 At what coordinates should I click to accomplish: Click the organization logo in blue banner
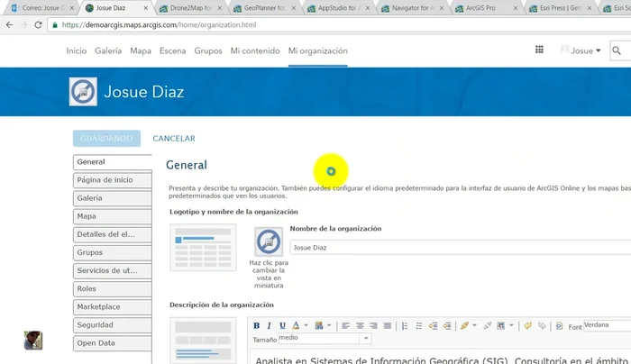(x=83, y=92)
